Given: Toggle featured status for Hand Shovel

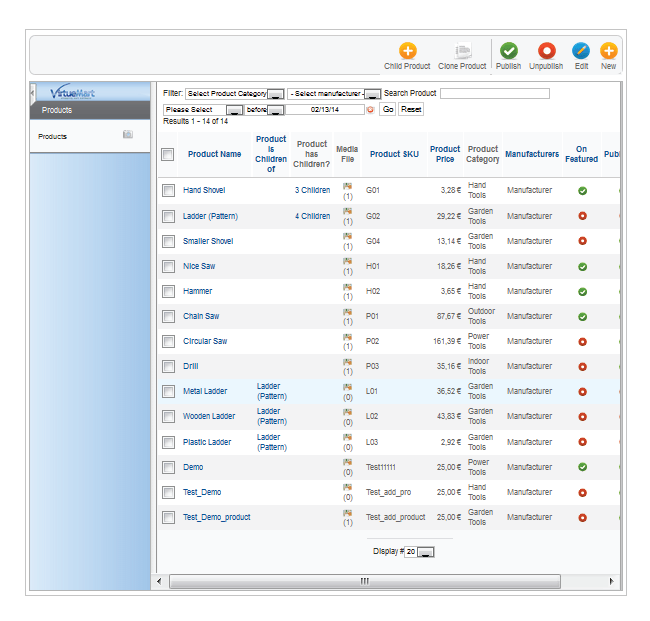Looking at the screenshot, I should 582,190.
